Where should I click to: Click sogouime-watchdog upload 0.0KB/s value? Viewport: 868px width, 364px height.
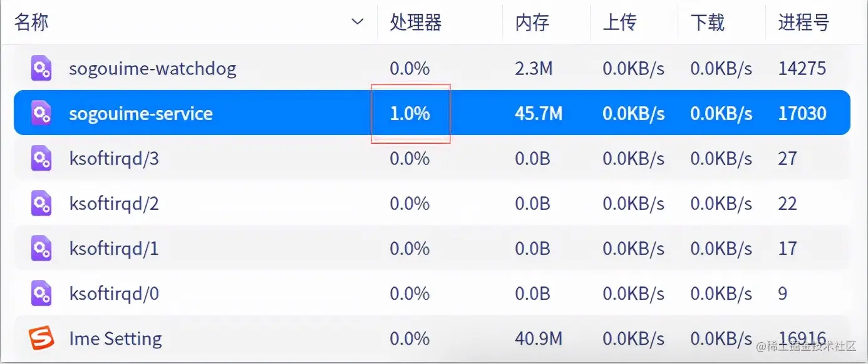coord(634,68)
